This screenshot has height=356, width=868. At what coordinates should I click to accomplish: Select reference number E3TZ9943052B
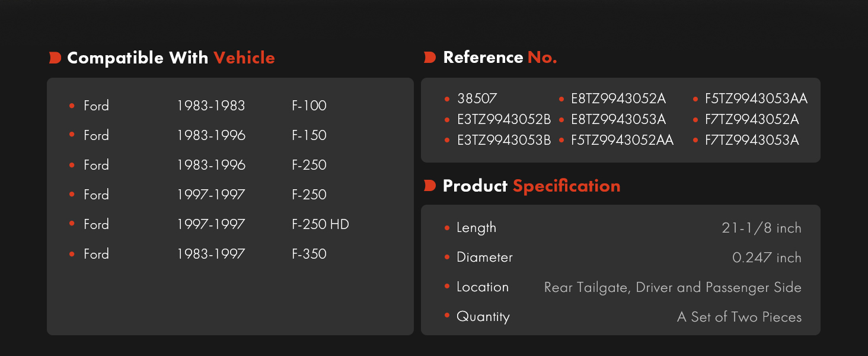point(504,119)
